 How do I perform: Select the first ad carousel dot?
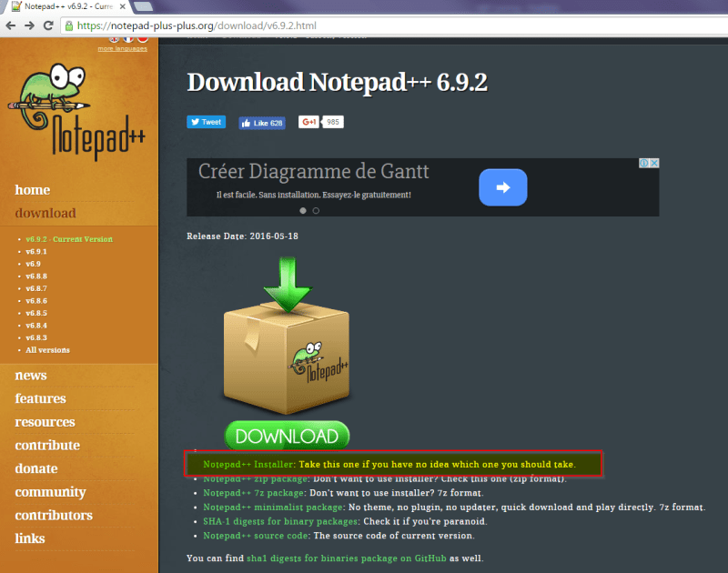pyautogui.click(x=303, y=210)
